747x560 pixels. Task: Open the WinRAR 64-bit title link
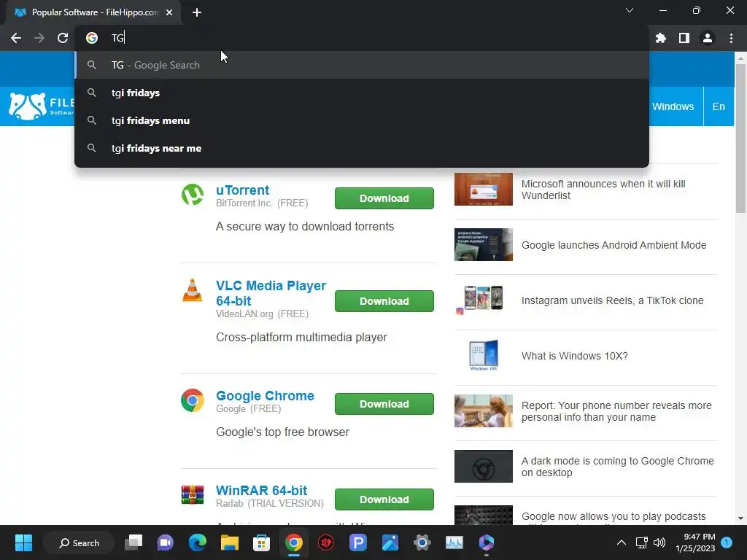[262, 491]
